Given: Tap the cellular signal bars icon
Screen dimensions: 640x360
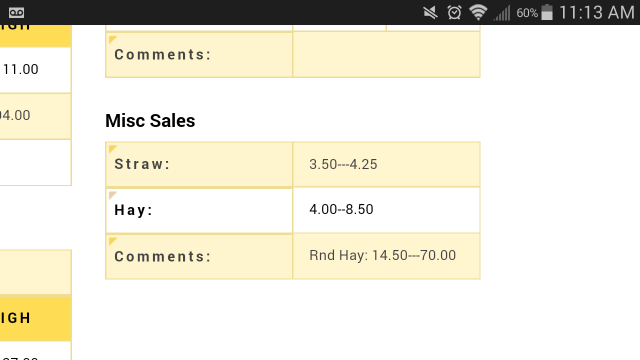Looking at the screenshot, I should tap(502, 13).
